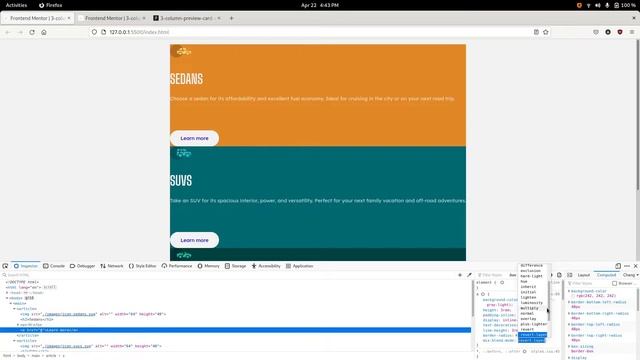Image resolution: width=640 pixels, height=360 pixels.
Task: Close the first Frontend Mentor tab
Action: [x=69, y=18]
